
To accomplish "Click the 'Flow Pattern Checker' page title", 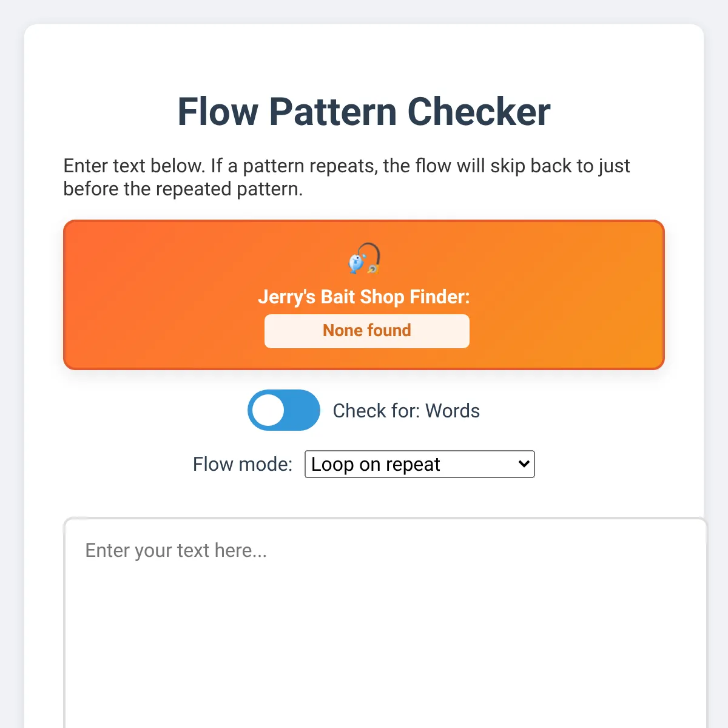I will (x=364, y=112).
